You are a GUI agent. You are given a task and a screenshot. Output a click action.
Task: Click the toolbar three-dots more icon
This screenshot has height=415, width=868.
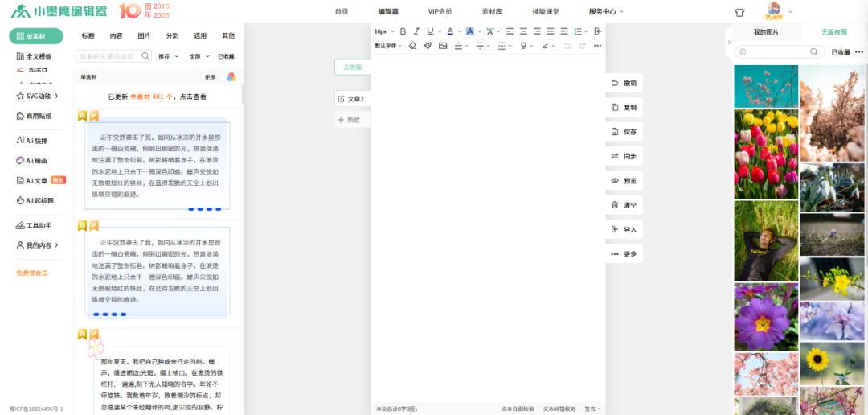[597, 46]
